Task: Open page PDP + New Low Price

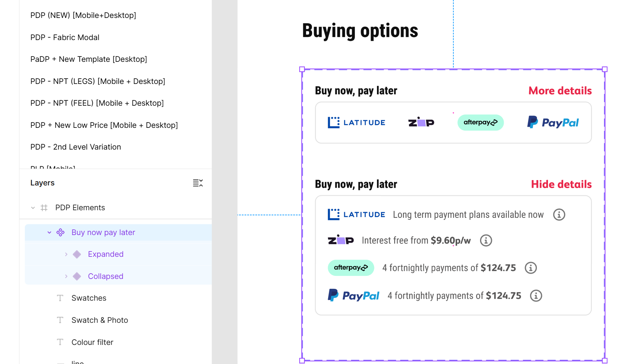Action: tap(104, 125)
